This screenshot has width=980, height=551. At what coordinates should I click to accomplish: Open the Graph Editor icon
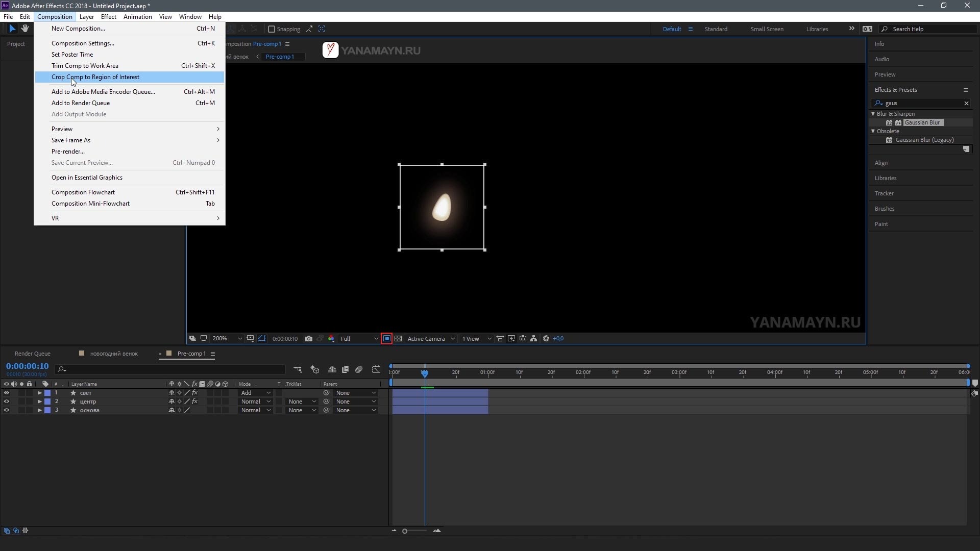(x=376, y=369)
